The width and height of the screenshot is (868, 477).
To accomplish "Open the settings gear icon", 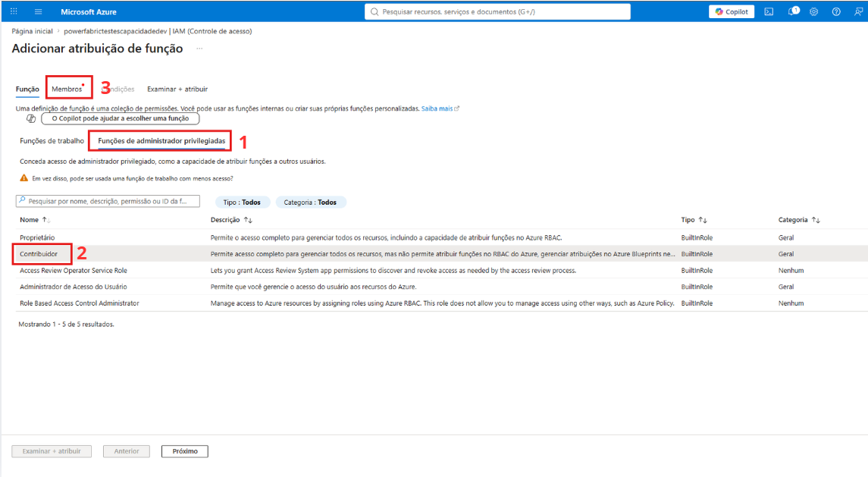I will pos(813,11).
